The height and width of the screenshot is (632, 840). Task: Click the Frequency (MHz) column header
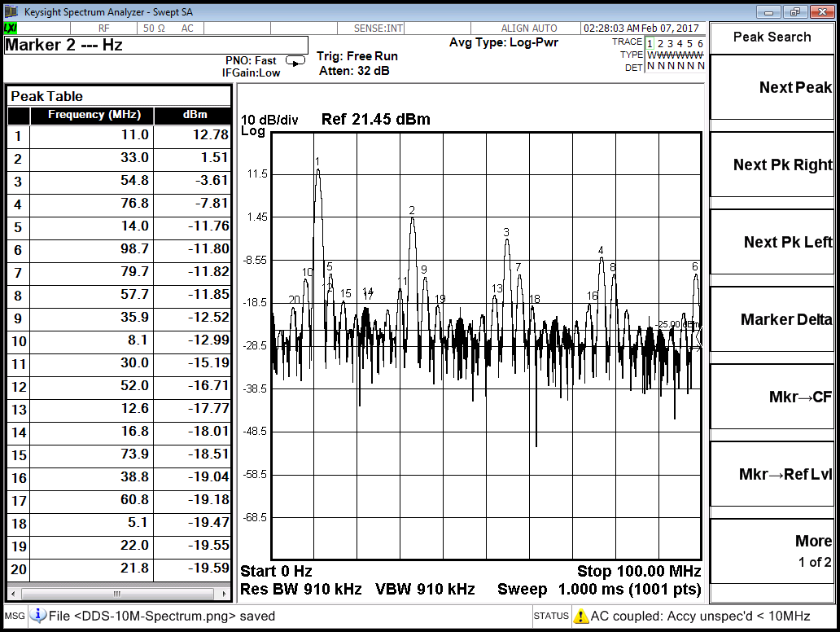(92, 116)
